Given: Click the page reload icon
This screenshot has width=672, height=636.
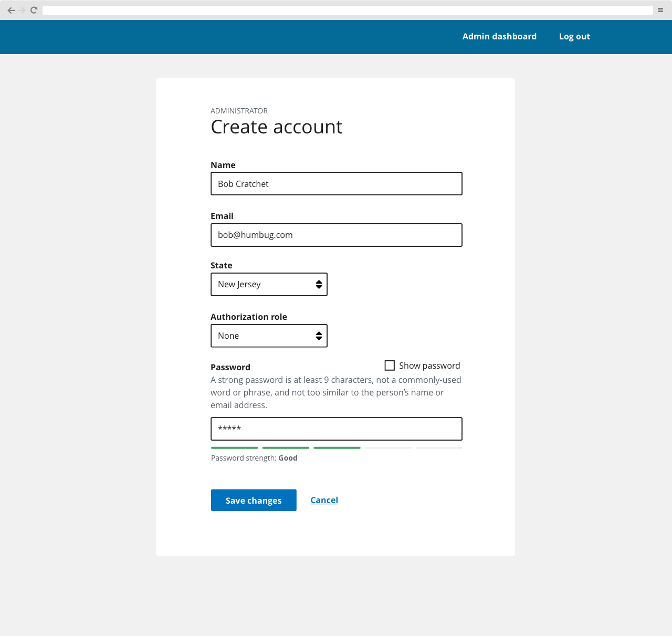Looking at the screenshot, I should [33, 9].
